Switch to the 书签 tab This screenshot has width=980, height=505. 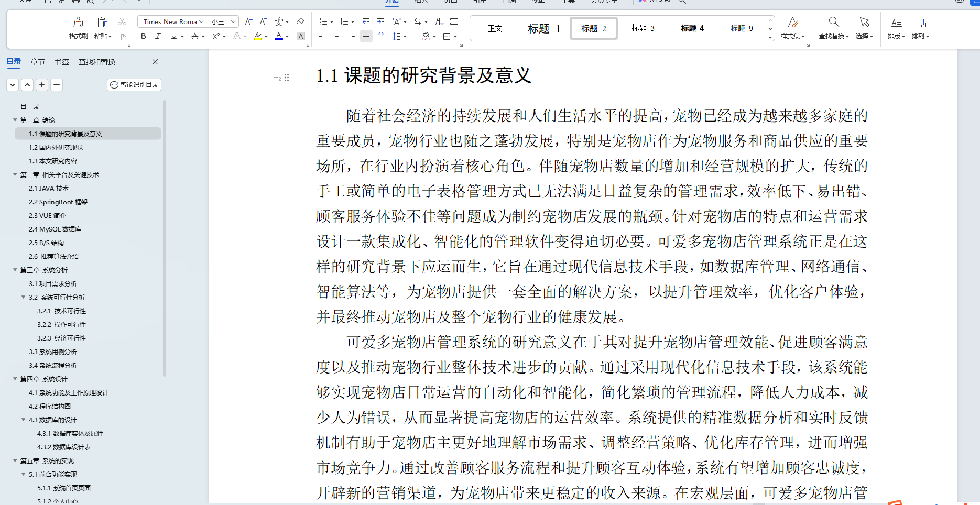tap(62, 62)
